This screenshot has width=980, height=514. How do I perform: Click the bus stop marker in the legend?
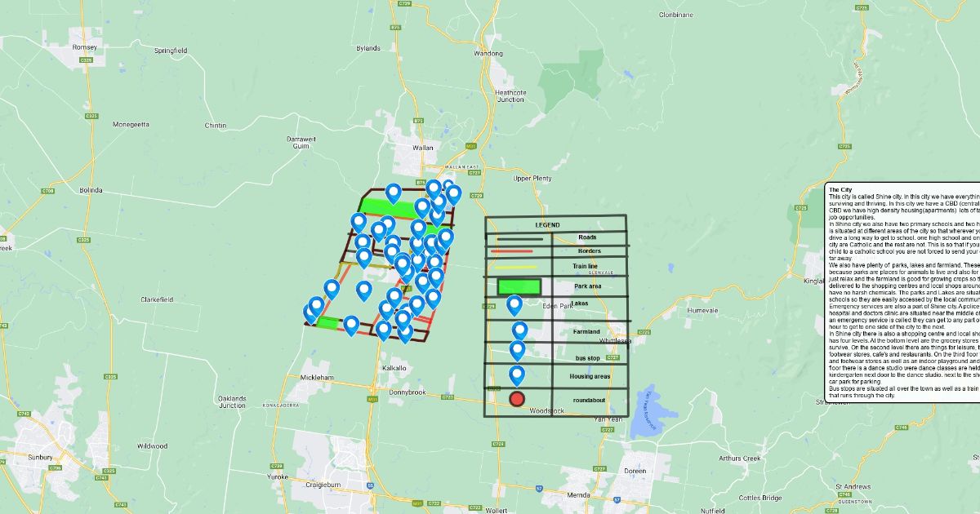coord(517,350)
